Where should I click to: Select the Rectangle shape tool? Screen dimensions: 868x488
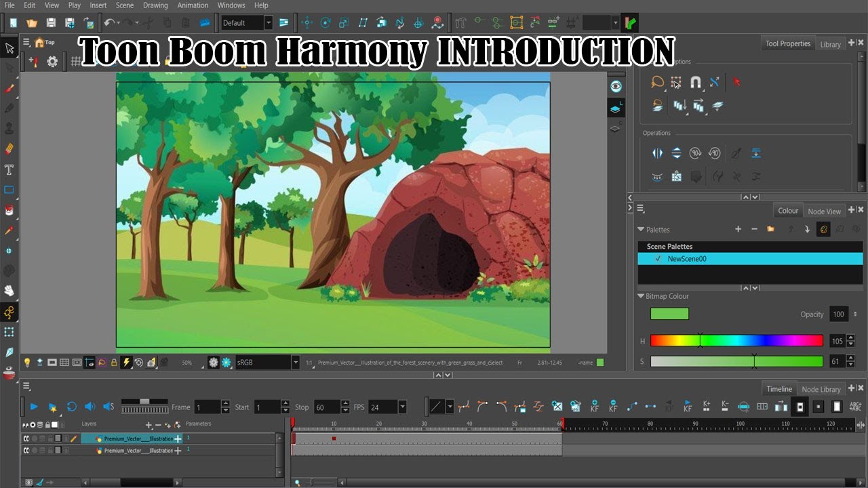(9, 189)
